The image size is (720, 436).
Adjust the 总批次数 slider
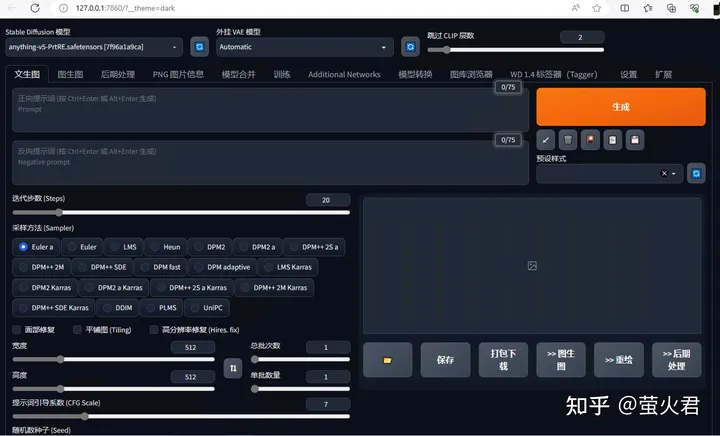pyautogui.click(x=300, y=359)
